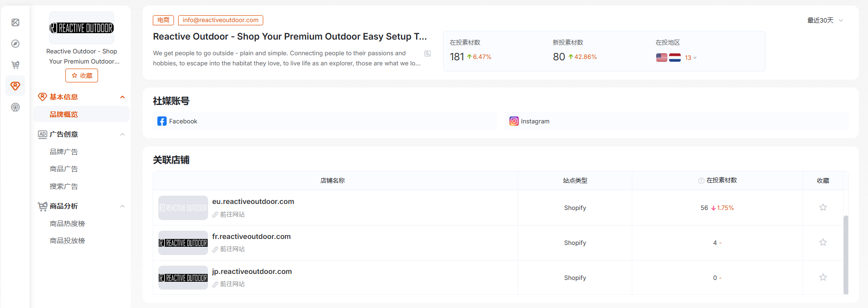Toggle favorite star for jp.reactiveoutdoor.com
The width and height of the screenshot is (868, 308).
pos(823,277)
